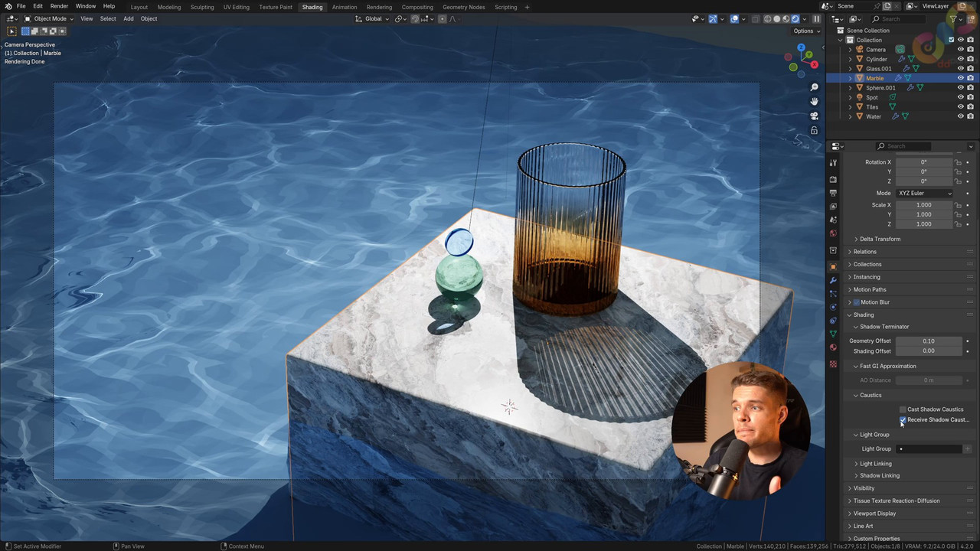The image size is (980, 551).
Task: Select rendered viewport shading
Action: (795, 19)
